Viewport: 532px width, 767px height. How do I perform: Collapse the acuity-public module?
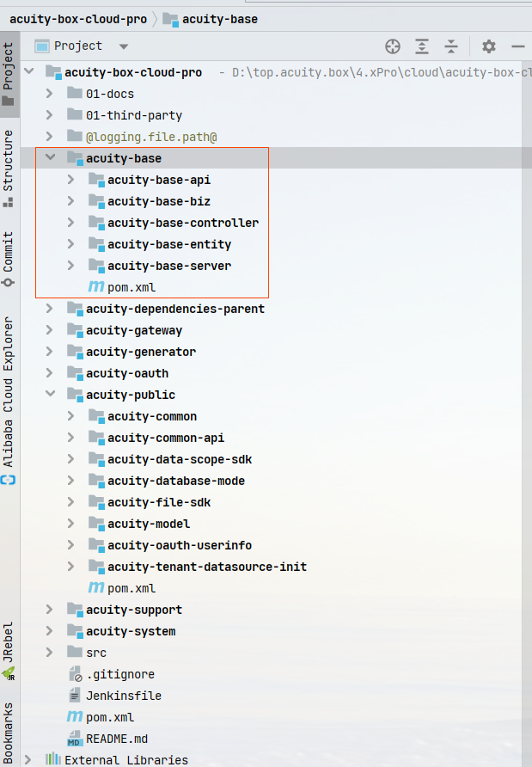click(x=50, y=395)
